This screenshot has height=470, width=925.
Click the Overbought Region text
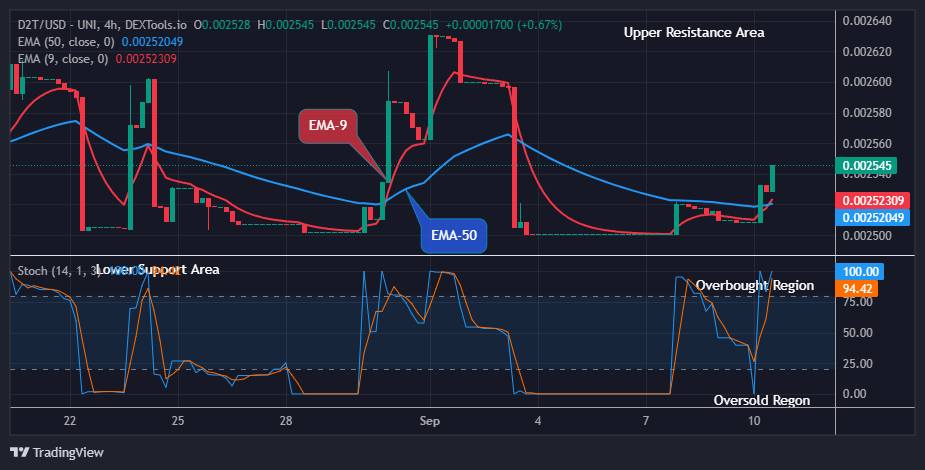pyautogui.click(x=755, y=285)
